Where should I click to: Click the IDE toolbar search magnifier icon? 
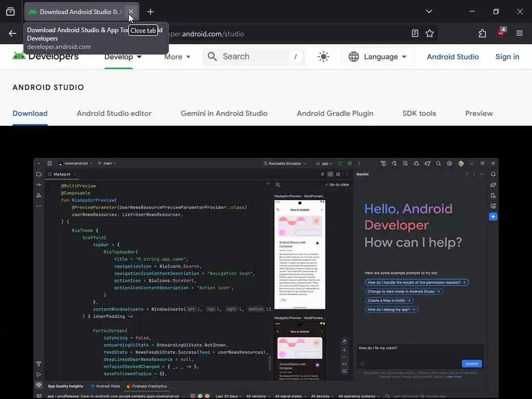[x=438, y=164]
